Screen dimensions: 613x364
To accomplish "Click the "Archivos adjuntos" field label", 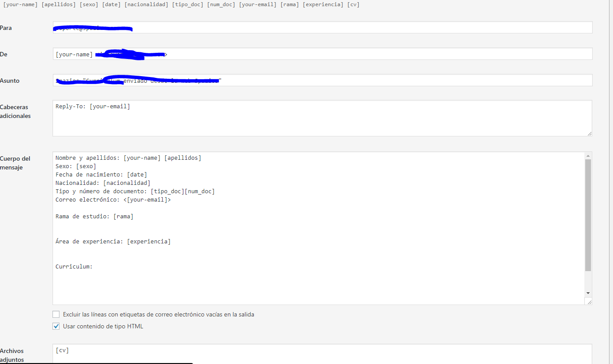I will (12, 355).
